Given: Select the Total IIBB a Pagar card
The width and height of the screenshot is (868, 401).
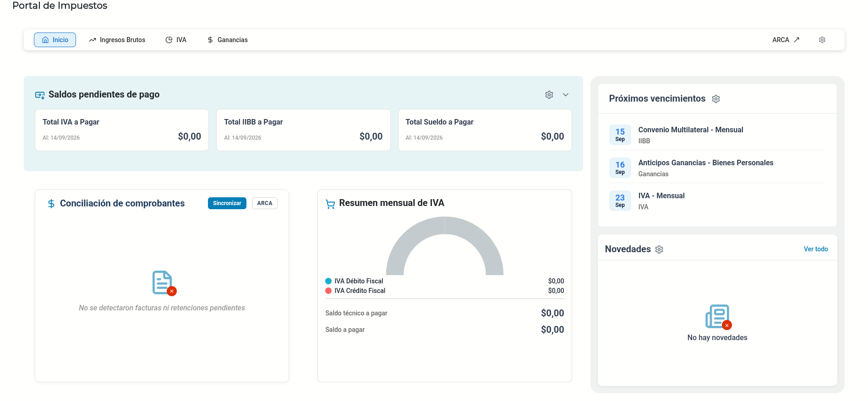Looking at the screenshot, I should click(x=303, y=130).
